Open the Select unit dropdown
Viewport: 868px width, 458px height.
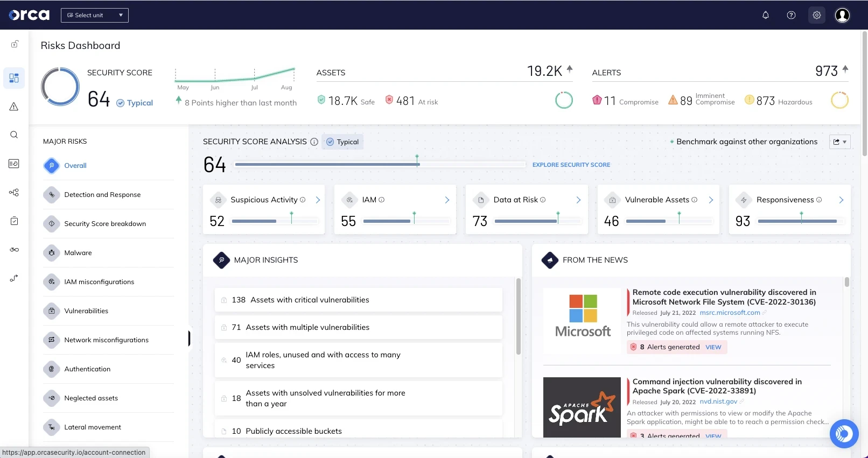pos(95,15)
